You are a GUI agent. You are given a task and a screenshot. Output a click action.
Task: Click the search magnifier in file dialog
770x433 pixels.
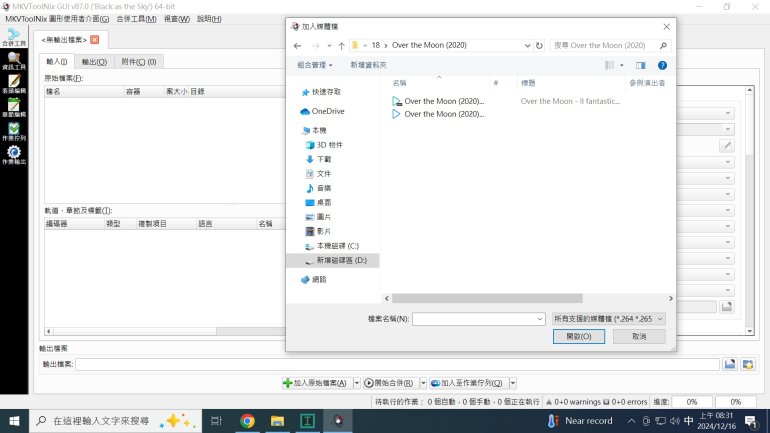pos(663,45)
